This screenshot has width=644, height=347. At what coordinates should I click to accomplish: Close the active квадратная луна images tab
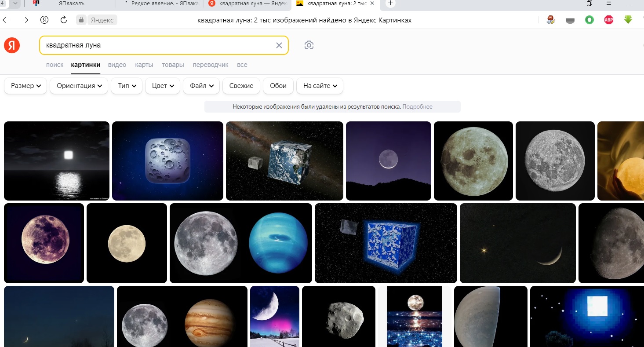[373, 4]
